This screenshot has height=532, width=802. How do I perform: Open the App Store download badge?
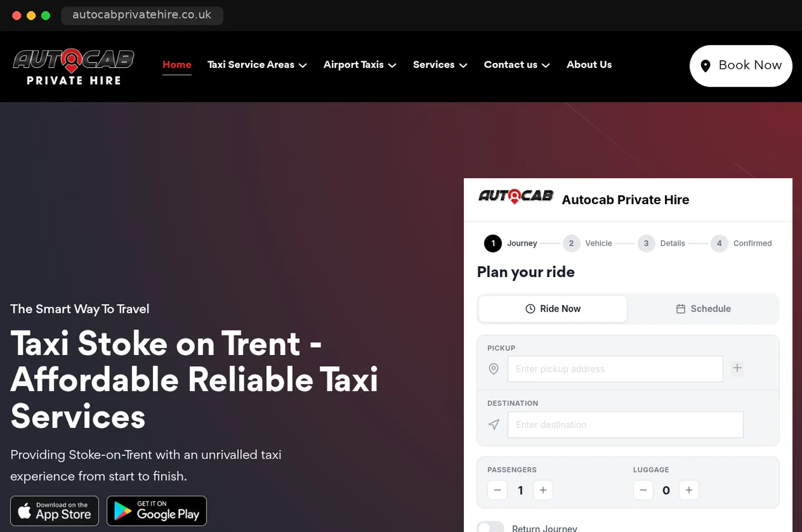pyautogui.click(x=55, y=511)
